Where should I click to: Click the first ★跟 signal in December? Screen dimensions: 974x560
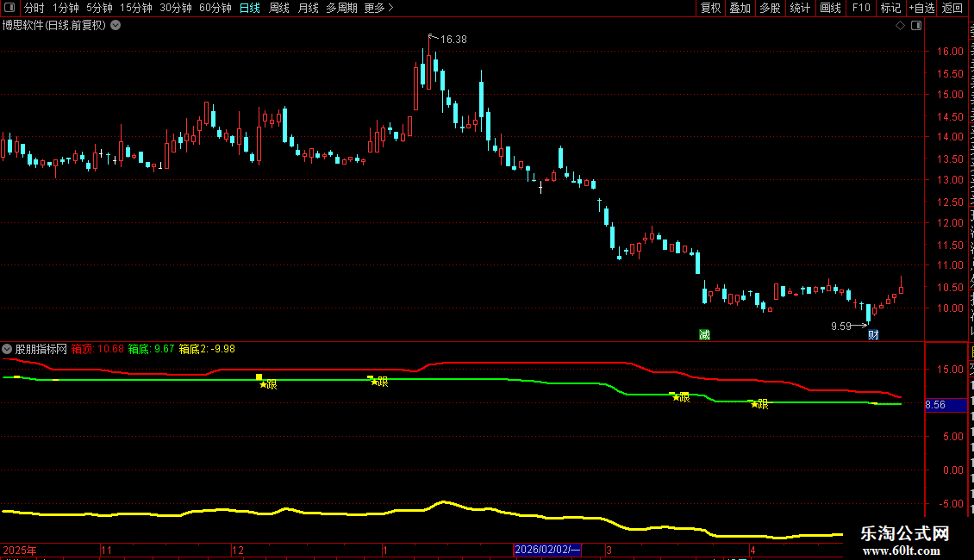pos(268,384)
